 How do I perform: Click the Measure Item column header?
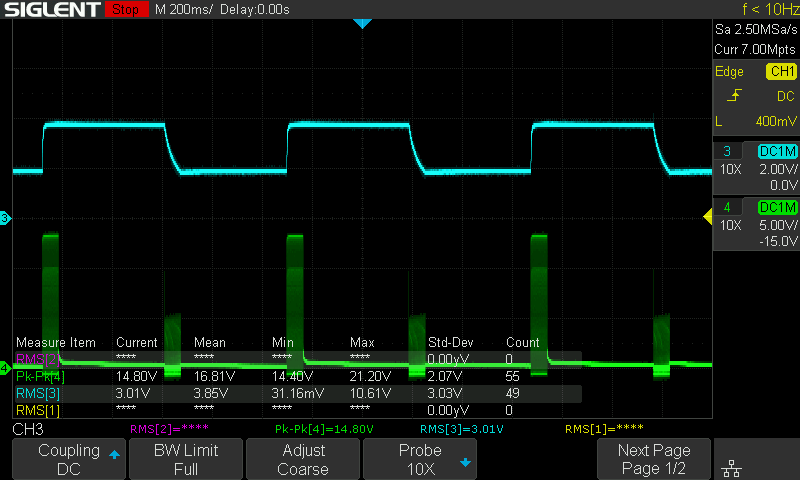pos(56,342)
